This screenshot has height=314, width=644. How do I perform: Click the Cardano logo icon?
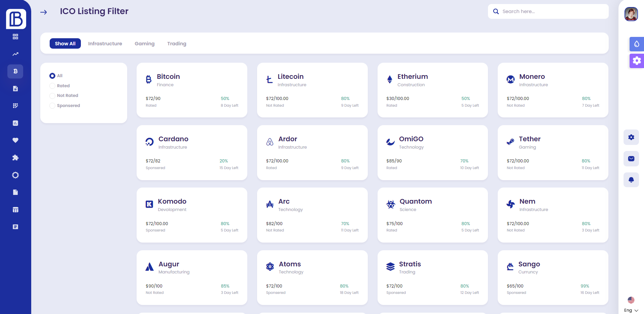coord(149,142)
